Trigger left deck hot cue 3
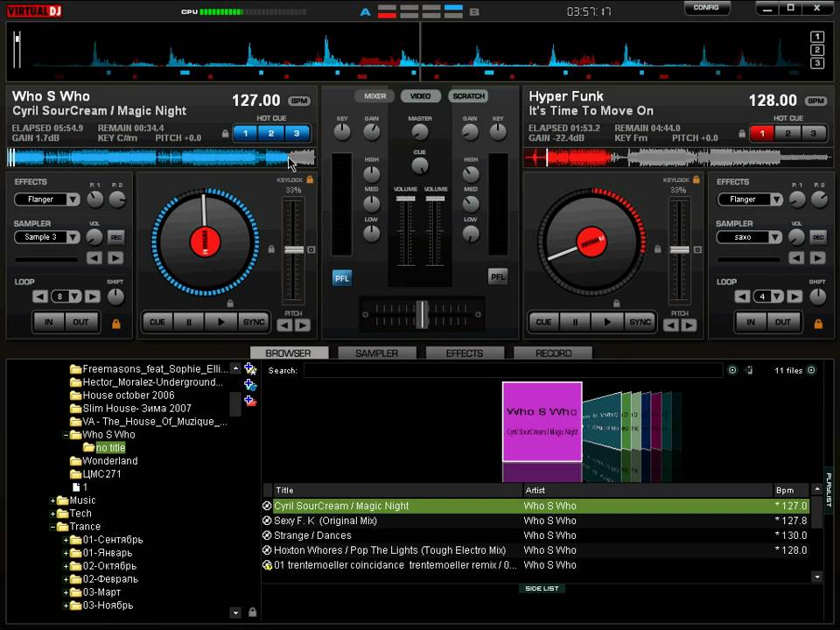This screenshot has width=840, height=630. (297, 133)
